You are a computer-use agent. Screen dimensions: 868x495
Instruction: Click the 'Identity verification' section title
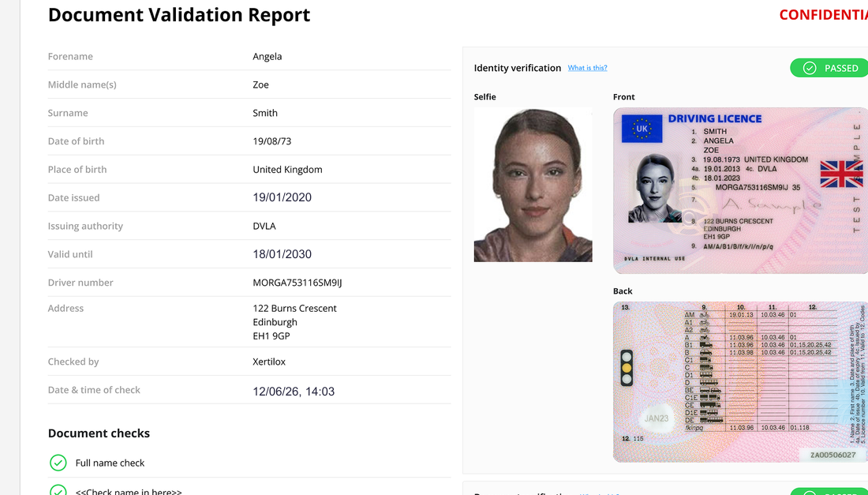[517, 68]
